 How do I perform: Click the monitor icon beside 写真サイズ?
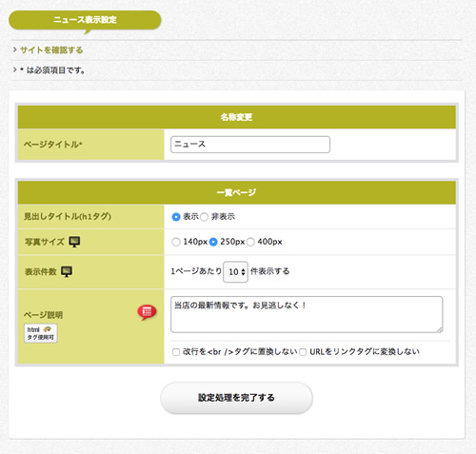coord(74,242)
